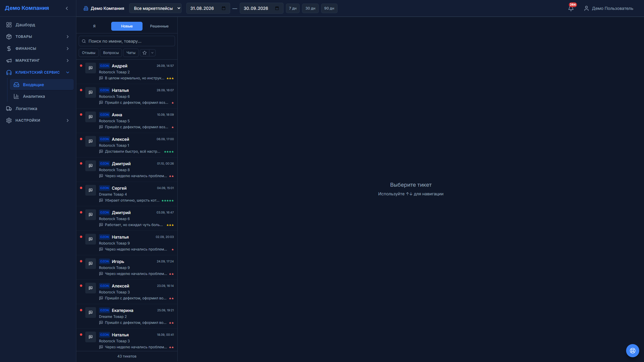Open Андрей's Roborock Товар 2 ticket

pyautogui.click(x=127, y=72)
